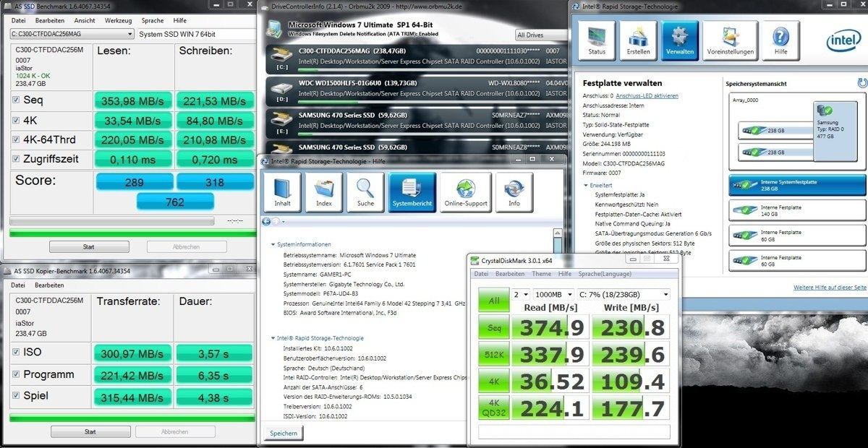Go back with the help window's back arrow

coord(266,221)
